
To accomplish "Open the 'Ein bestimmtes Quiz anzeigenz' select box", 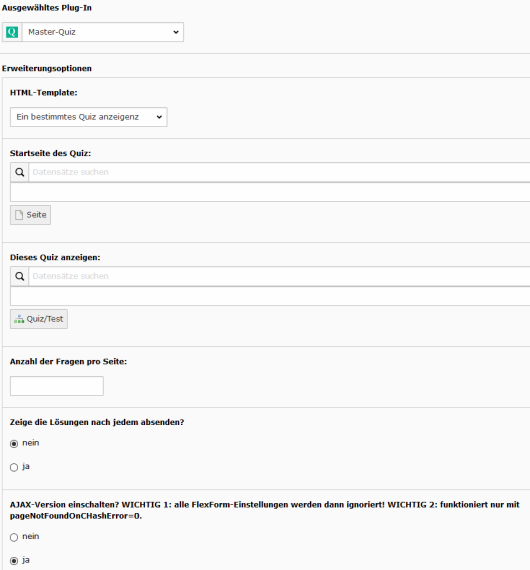I will (89, 117).
